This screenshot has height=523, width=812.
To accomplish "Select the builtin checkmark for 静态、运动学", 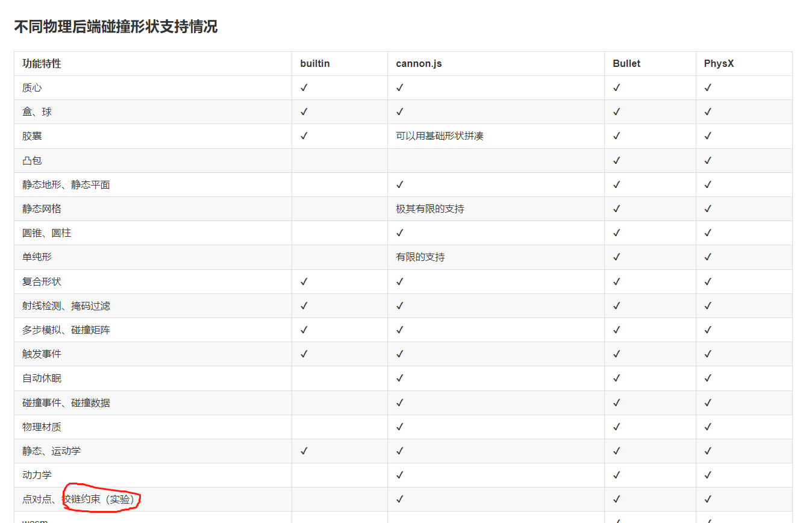I will click(304, 451).
